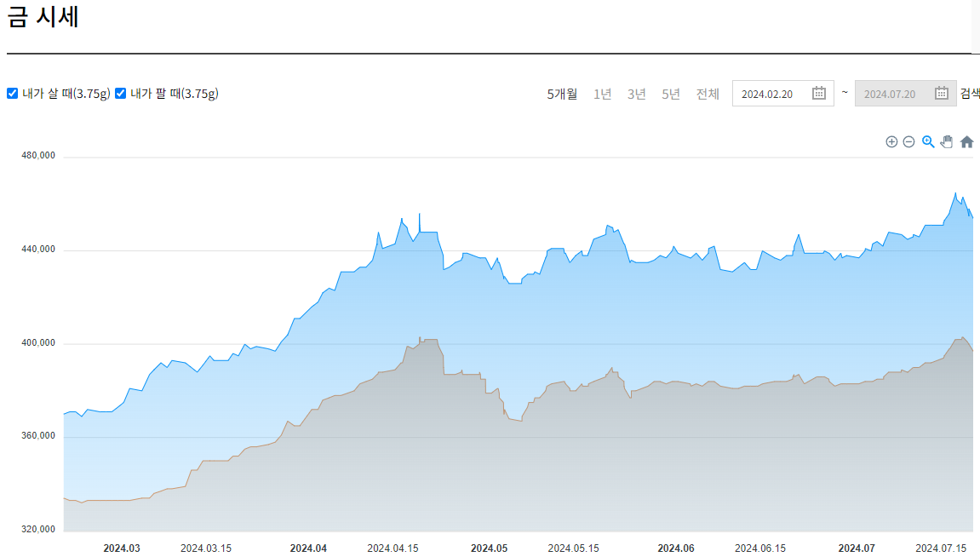This screenshot has width=980, height=557.
Task: Click the 2024.07.15 x-axis label
Action: coord(941,548)
